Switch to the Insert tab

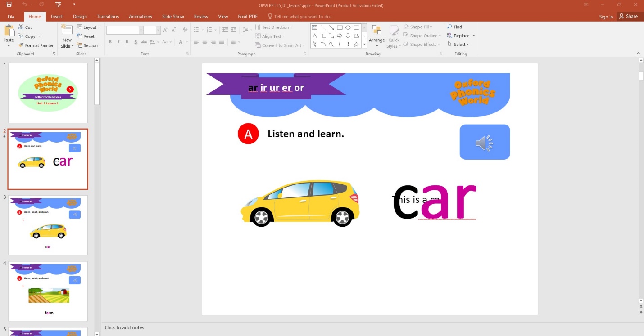click(57, 16)
